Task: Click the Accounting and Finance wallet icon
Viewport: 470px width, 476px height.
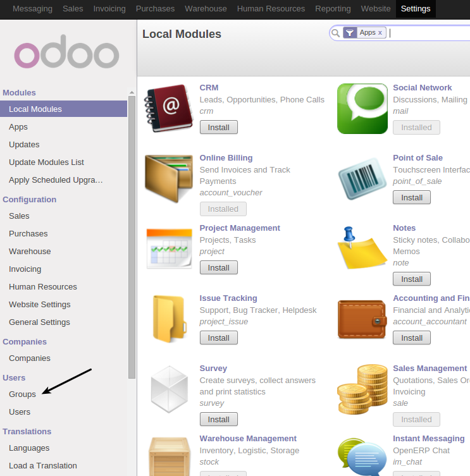Action: point(362,319)
